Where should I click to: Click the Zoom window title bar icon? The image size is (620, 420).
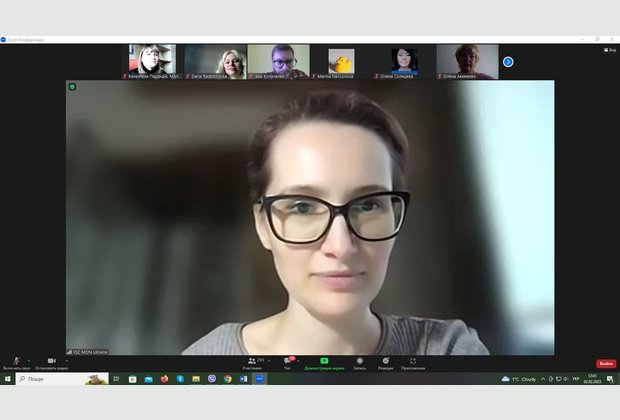pos(3,40)
